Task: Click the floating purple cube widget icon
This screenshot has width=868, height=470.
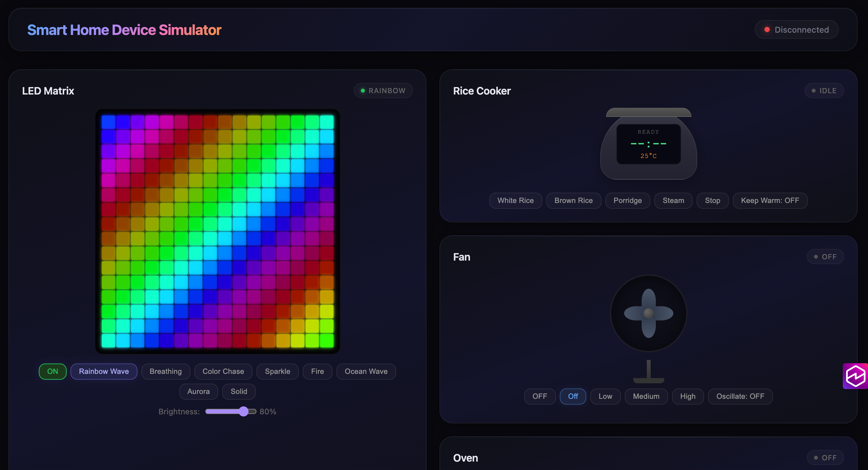Action: coord(855,376)
